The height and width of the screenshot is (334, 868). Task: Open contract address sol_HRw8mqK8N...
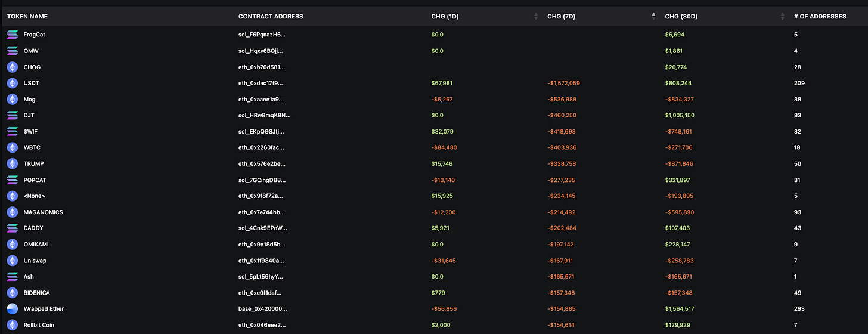tap(265, 115)
